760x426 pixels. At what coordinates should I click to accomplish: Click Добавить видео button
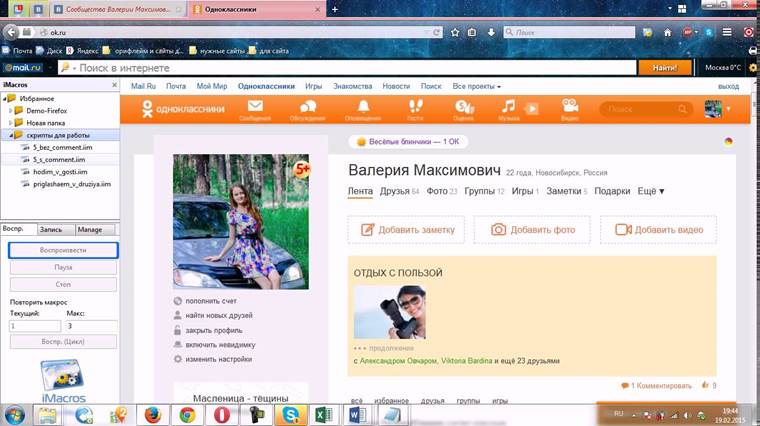[x=658, y=229]
